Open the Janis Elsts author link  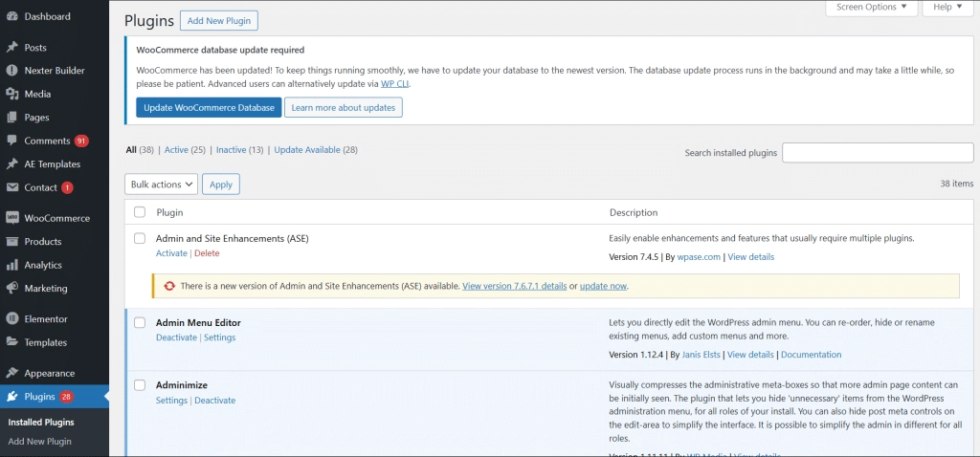(x=701, y=354)
